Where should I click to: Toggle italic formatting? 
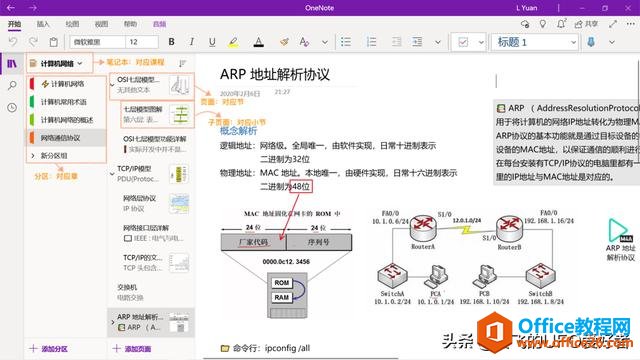[x=191, y=42]
